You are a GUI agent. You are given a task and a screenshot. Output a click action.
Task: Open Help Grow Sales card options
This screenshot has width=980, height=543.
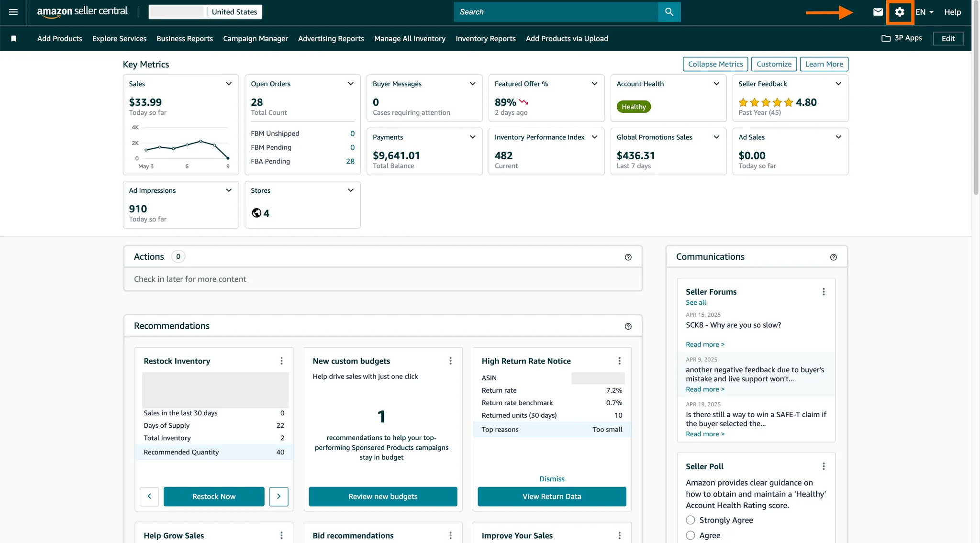281,535
